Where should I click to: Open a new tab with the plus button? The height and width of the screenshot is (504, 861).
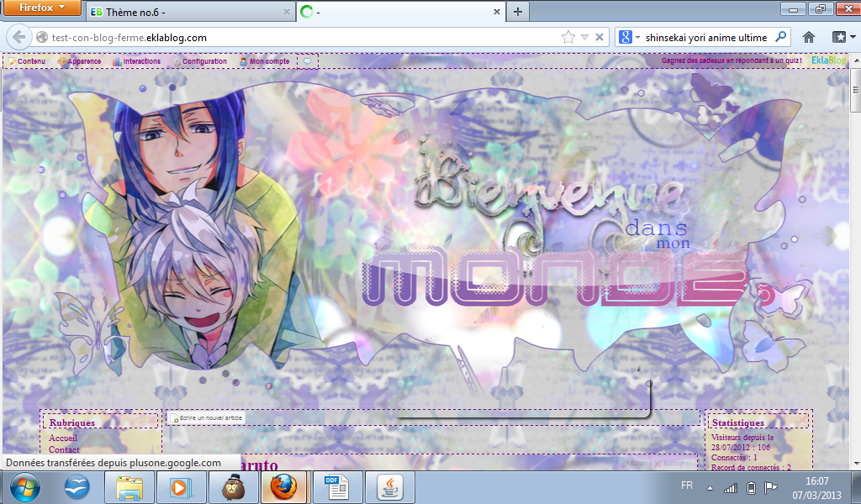(518, 12)
